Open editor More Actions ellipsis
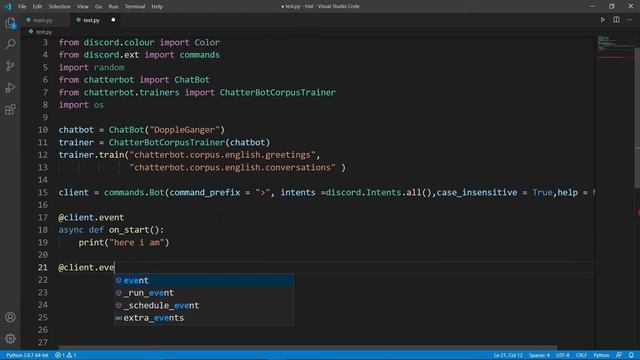Image resolution: width=640 pixels, height=360 pixels. tap(629, 20)
